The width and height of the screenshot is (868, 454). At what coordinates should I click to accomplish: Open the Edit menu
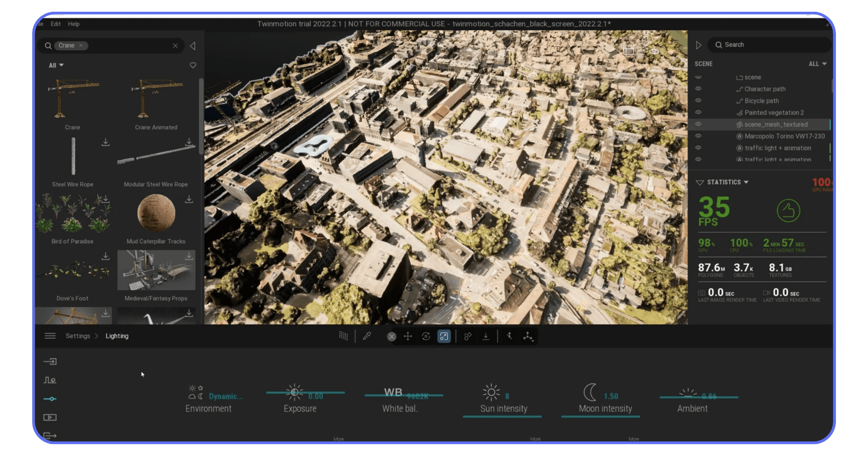coord(56,24)
